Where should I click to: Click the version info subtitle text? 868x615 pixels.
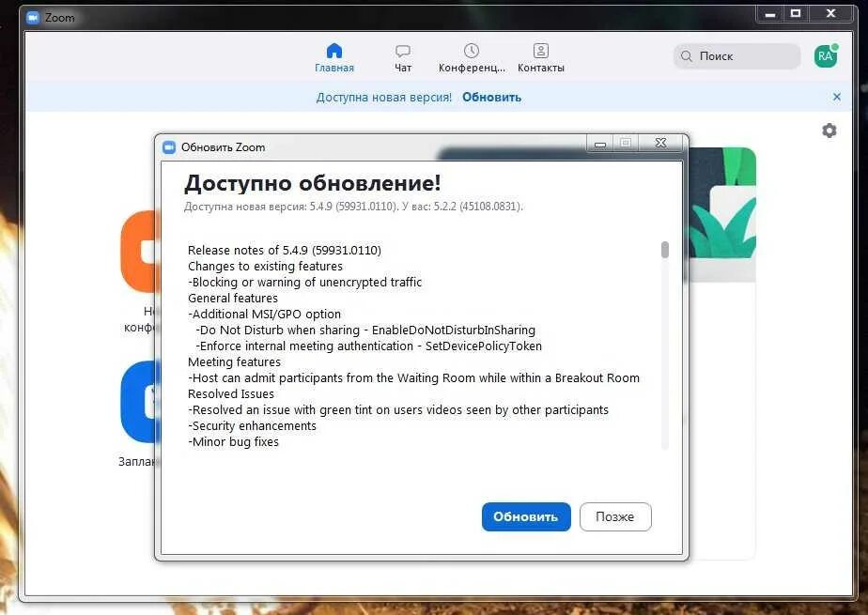click(x=353, y=207)
